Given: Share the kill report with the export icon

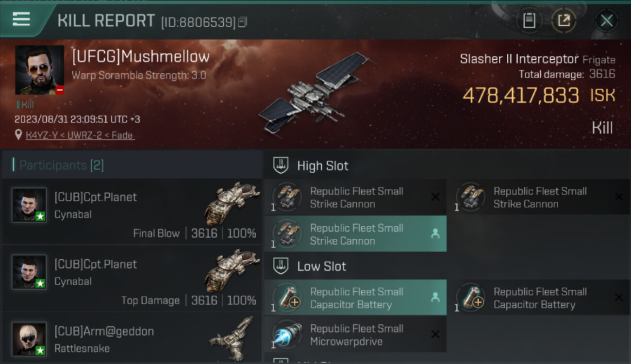Looking at the screenshot, I should tap(564, 20).
